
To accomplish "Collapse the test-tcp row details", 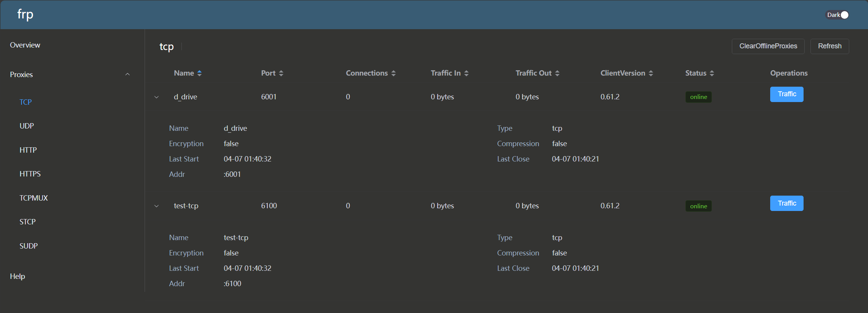I will click(x=156, y=206).
